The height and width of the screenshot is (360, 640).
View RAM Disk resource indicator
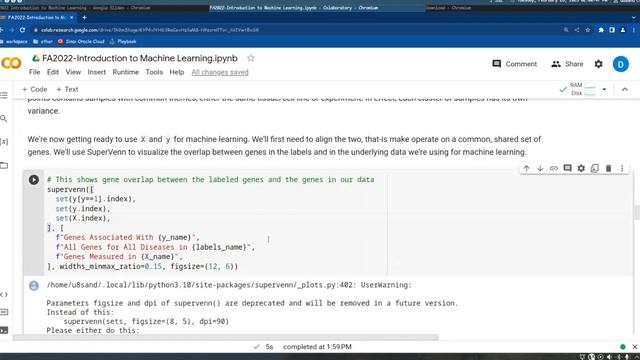pos(582,89)
